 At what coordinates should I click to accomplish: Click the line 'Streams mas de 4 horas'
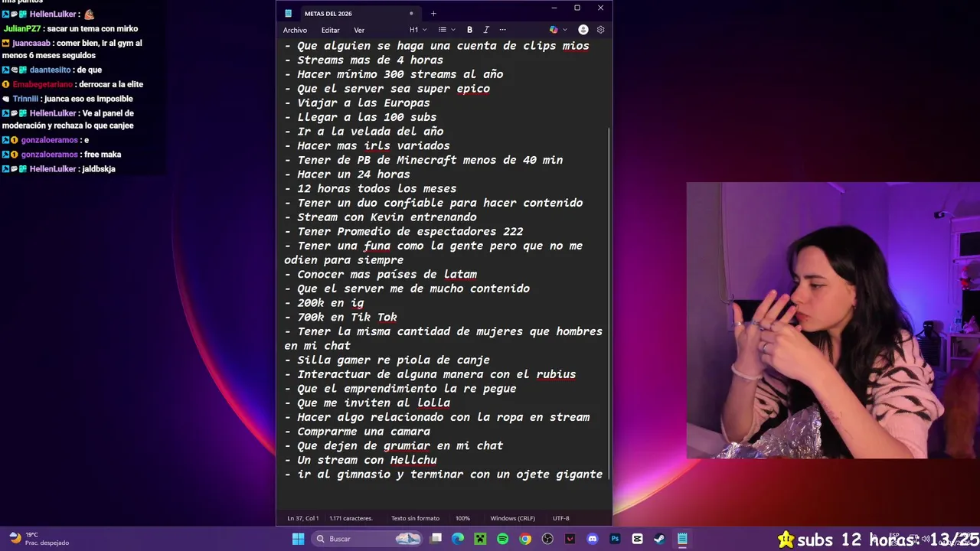(364, 60)
